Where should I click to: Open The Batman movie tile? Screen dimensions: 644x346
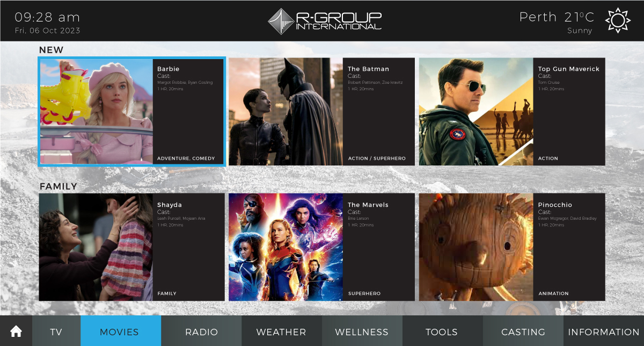[x=321, y=111]
